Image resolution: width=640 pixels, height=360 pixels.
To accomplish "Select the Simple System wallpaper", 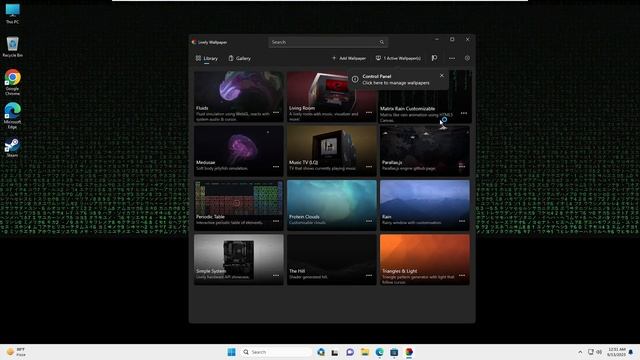I will pyautogui.click(x=238, y=260).
